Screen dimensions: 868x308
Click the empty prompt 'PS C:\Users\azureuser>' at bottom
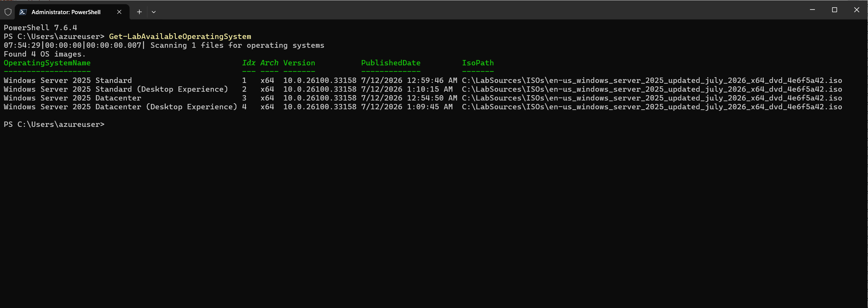(54, 125)
